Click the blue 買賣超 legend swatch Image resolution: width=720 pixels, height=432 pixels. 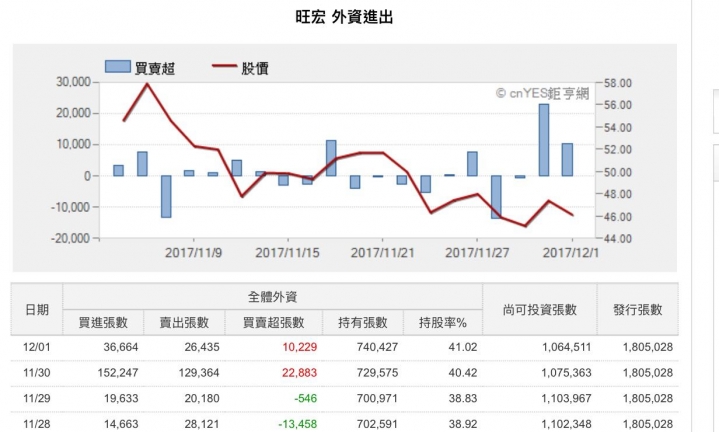[118, 67]
